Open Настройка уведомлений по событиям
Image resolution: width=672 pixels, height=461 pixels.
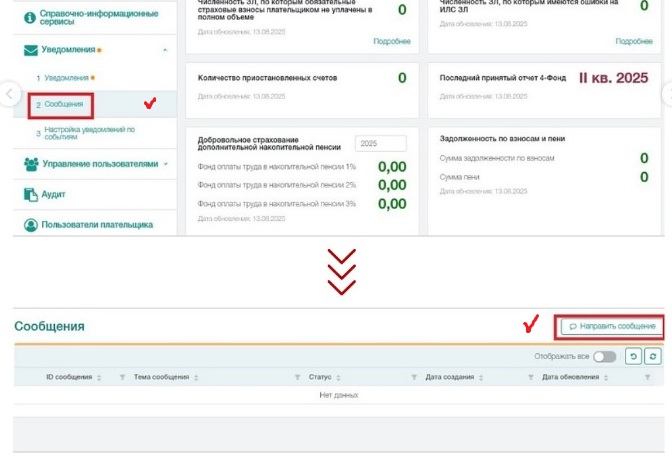click(88, 133)
